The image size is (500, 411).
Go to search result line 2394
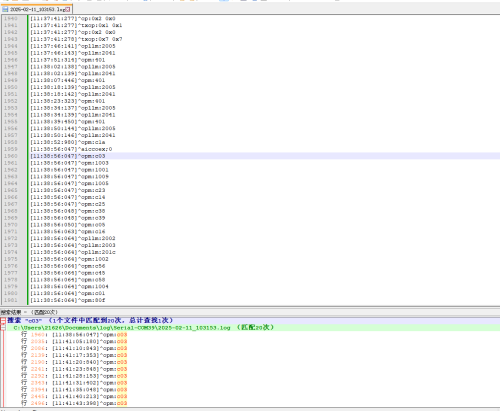coord(74,390)
